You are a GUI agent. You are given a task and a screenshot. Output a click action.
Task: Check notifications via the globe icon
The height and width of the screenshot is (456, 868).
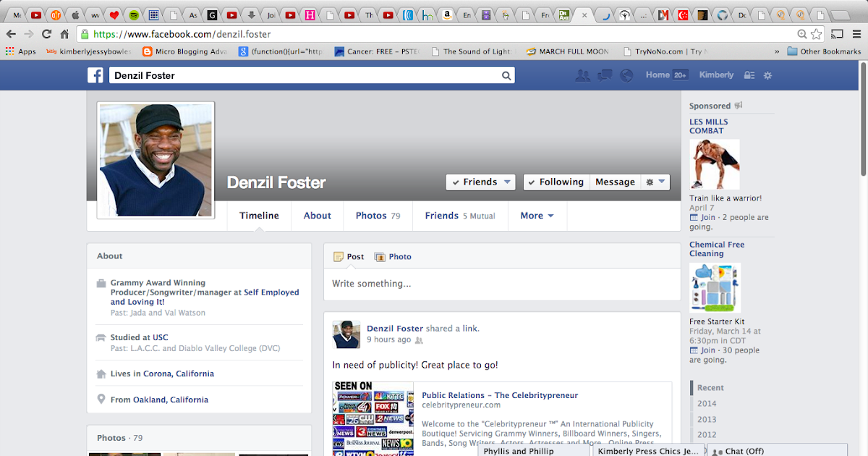[626, 75]
